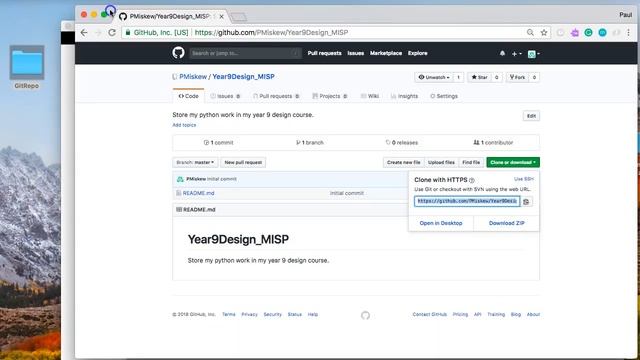640x360 pixels.
Task: Open the Branch: master dropdown
Action: (195, 162)
